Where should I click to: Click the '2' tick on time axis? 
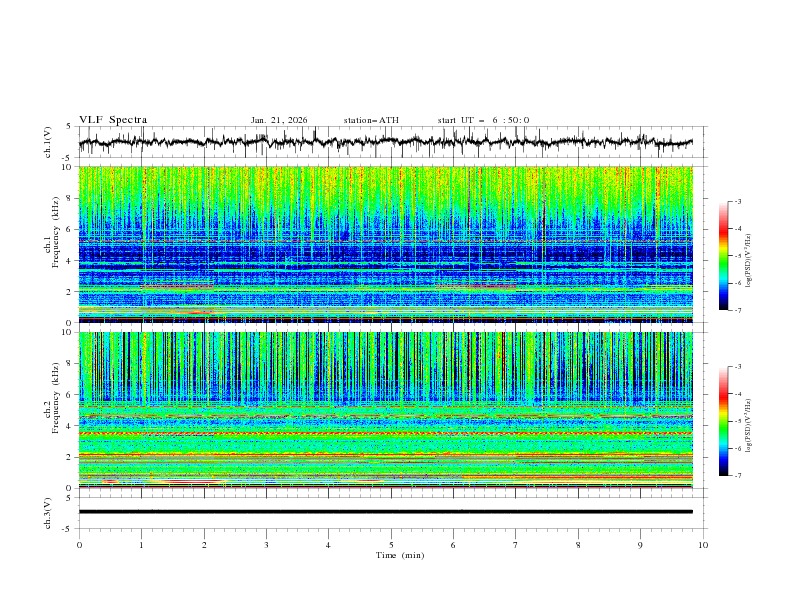pos(204,545)
